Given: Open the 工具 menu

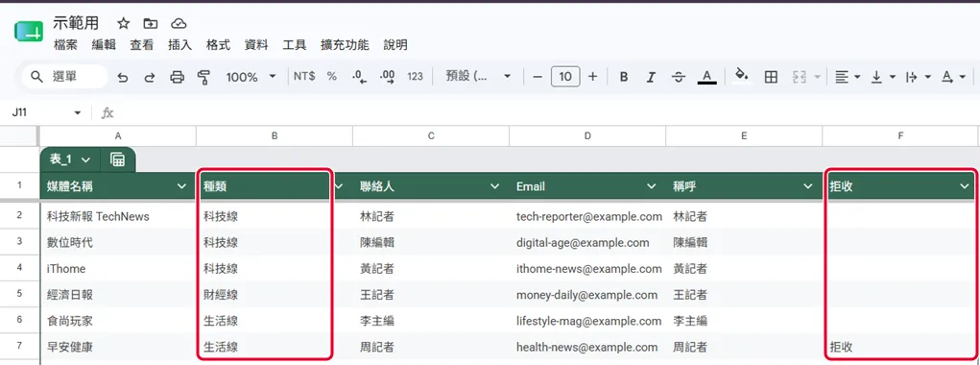Looking at the screenshot, I should (x=295, y=45).
